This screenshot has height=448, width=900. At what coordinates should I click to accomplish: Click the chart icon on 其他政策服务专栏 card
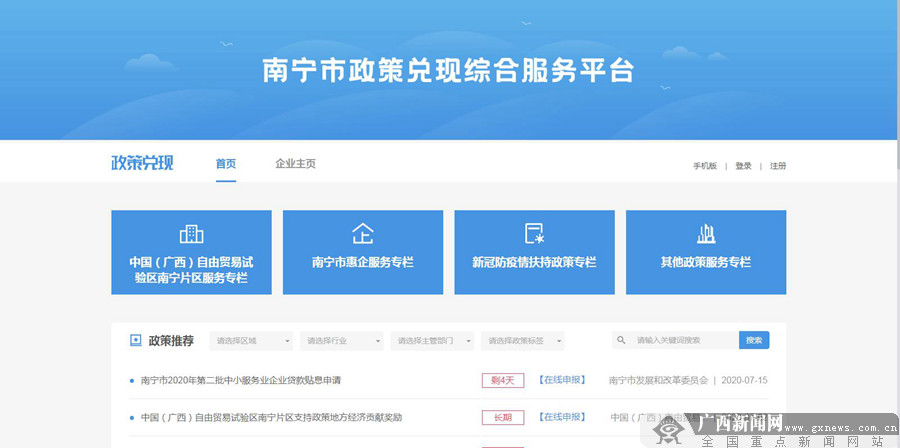(x=706, y=233)
